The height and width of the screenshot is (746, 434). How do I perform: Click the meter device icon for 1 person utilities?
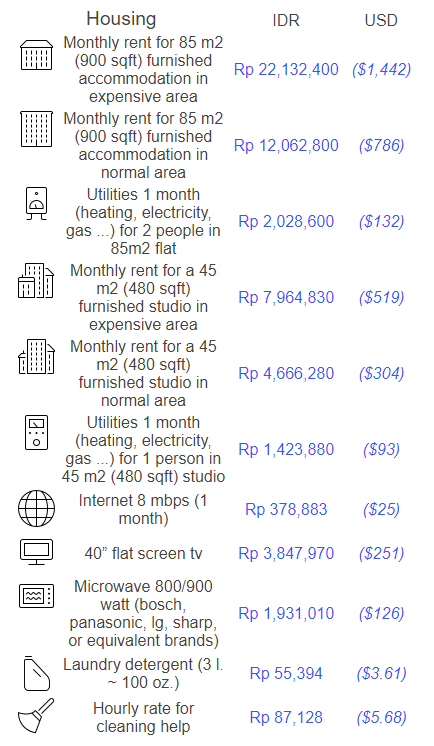(36, 432)
